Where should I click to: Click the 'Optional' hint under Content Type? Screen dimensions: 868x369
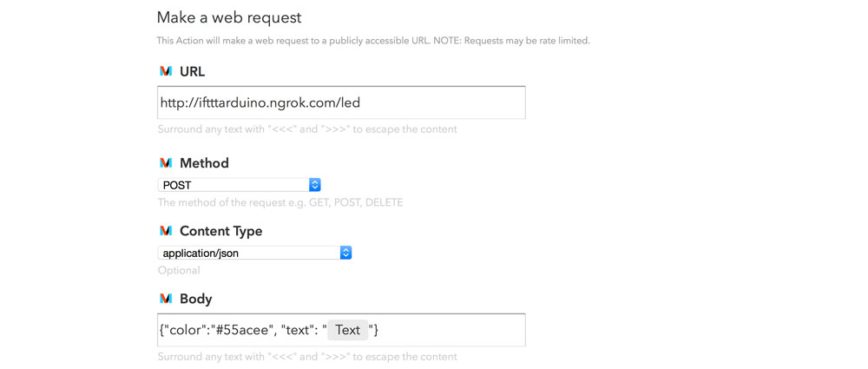[x=179, y=270]
